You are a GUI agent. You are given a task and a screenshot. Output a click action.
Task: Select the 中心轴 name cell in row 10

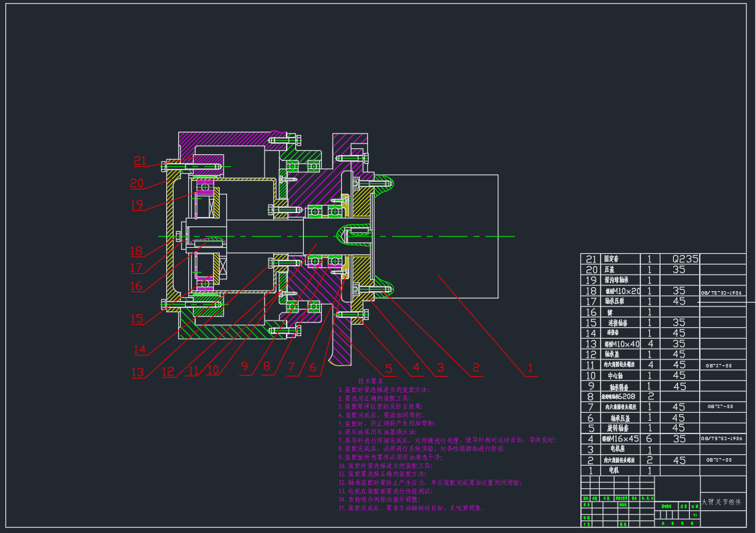pos(614,376)
